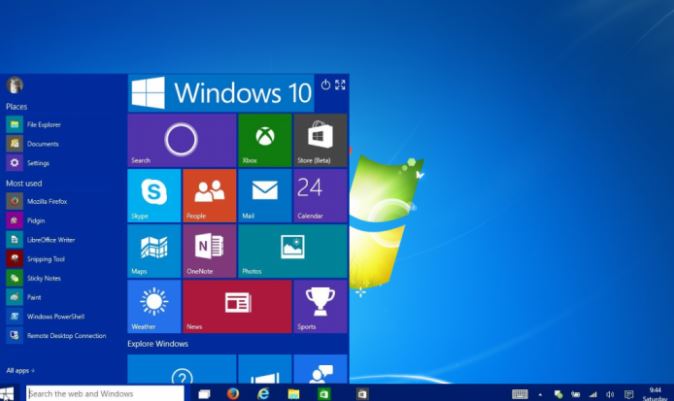Image resolution: width=674 pixels, height=401 pixels.
Task: Open File Explorer from Places
Action: (x=34, y=125)
